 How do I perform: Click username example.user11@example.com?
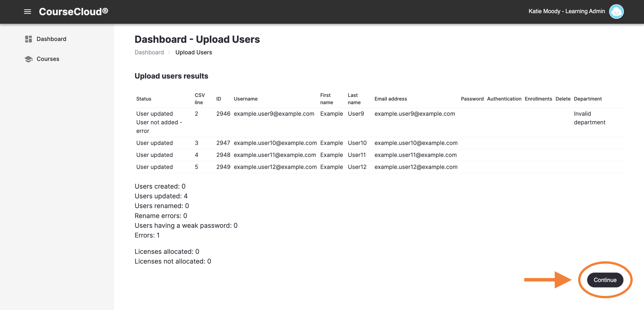(275, 155)
